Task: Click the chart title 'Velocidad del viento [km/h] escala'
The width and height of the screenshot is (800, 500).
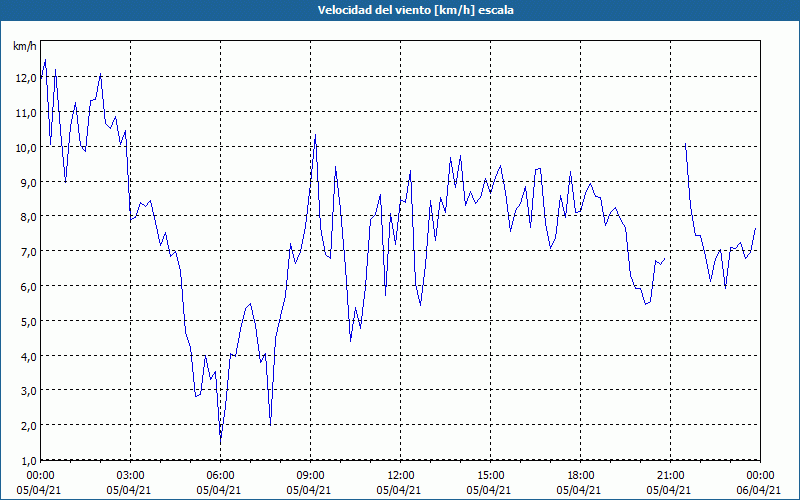Action: [415, 10]
